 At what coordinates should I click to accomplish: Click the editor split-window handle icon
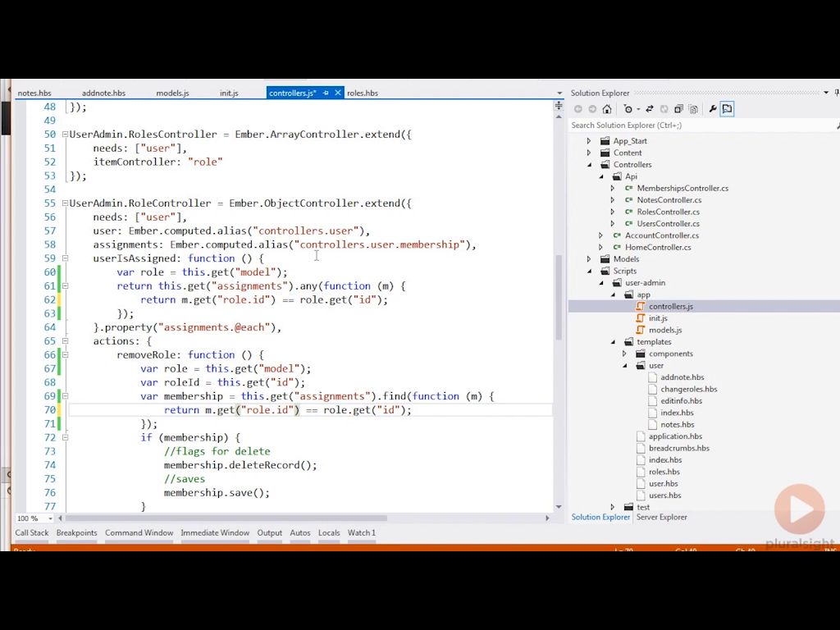click(559, 106)
